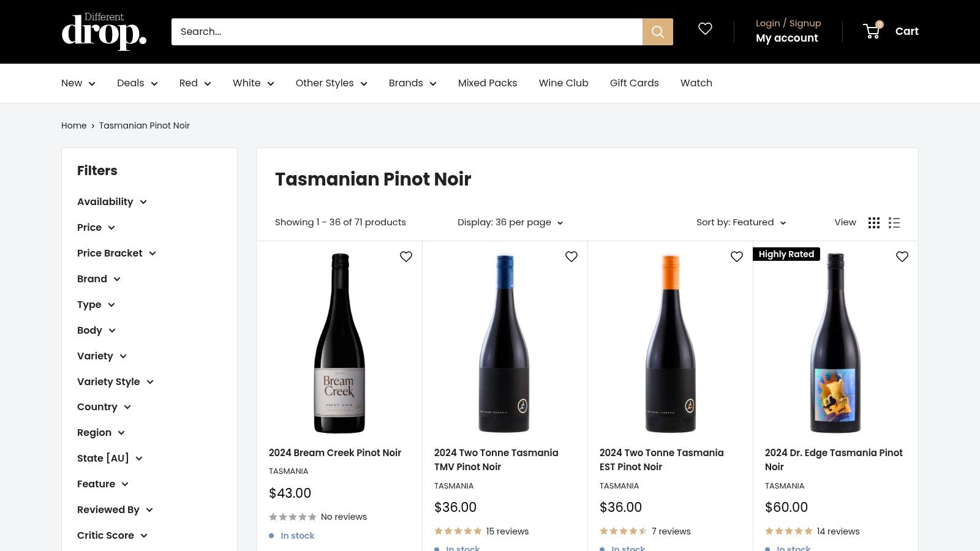Viewport: 980px width, 551px height.
Task: Click the Login / Signup link
Action: pos(788,23)
